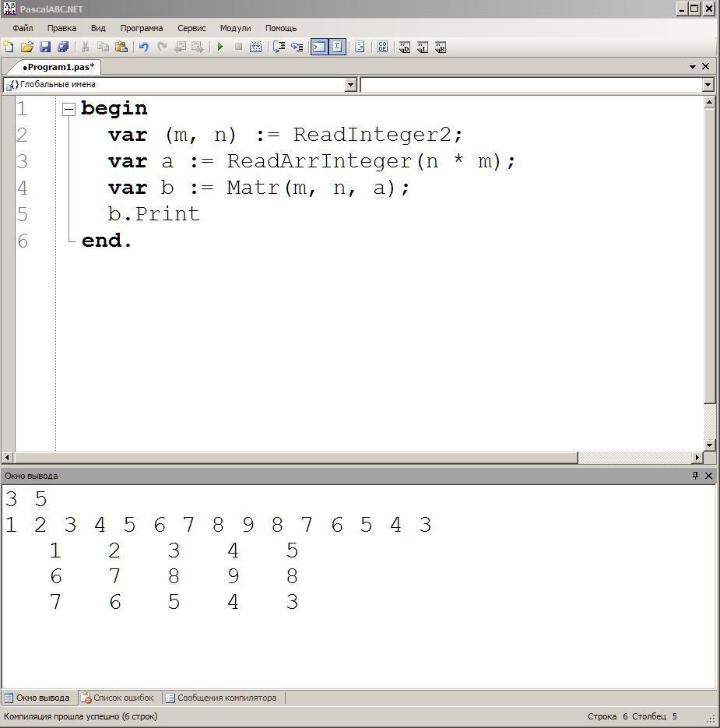This screenshot has height=728, width=720.
Task: Open the Сервис menu
Action: (x=191, y=28)
